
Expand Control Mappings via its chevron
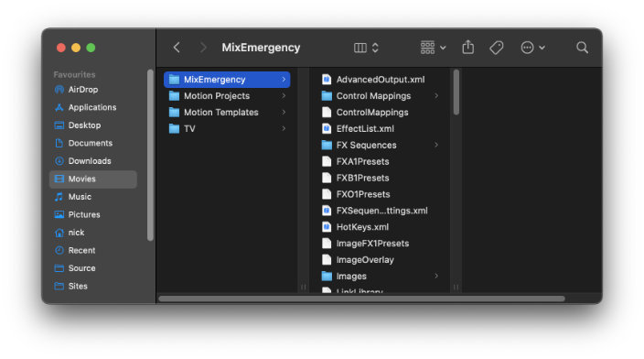(436, 96)
